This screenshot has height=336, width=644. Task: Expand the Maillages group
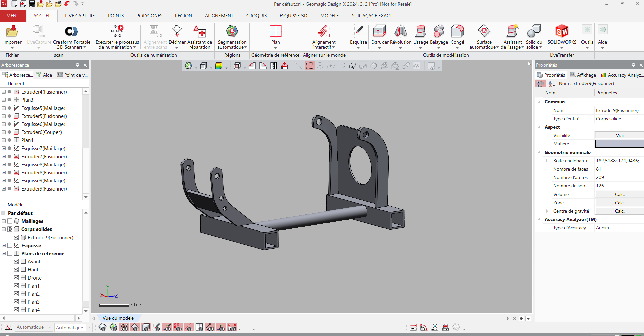[4, 221]
